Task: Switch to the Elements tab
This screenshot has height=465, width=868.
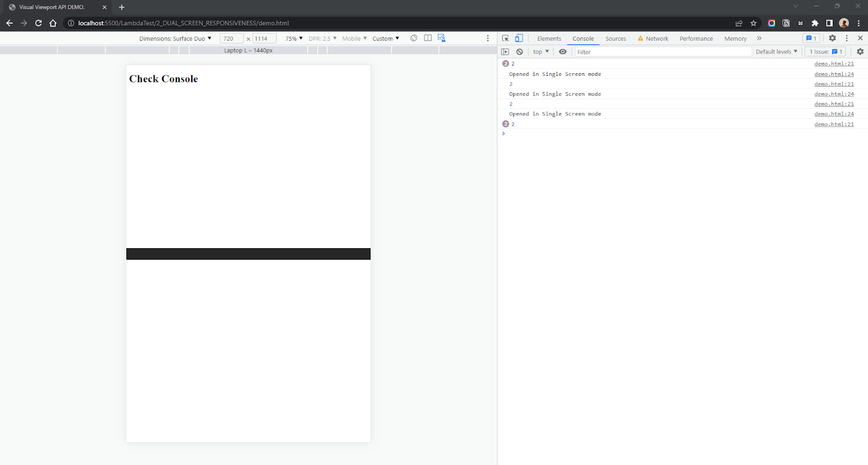Action: click(549, 38)
